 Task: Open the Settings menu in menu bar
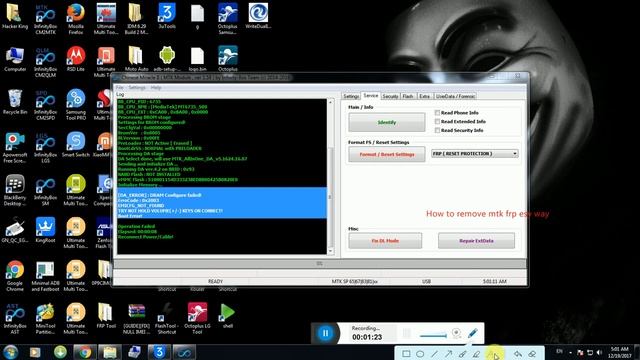[137, 88]
